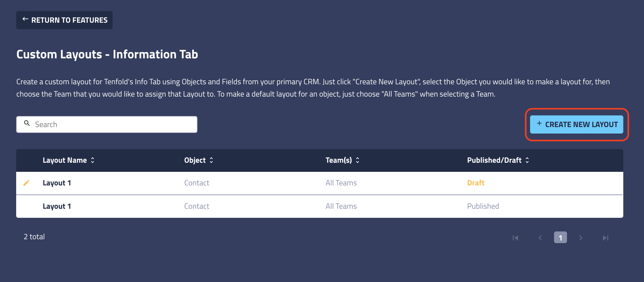Image resolution: width=644 pixels, height=282 pixels.
Task: Sort the table by Object column
Action: pyautogui.click(x=211, y=160)
